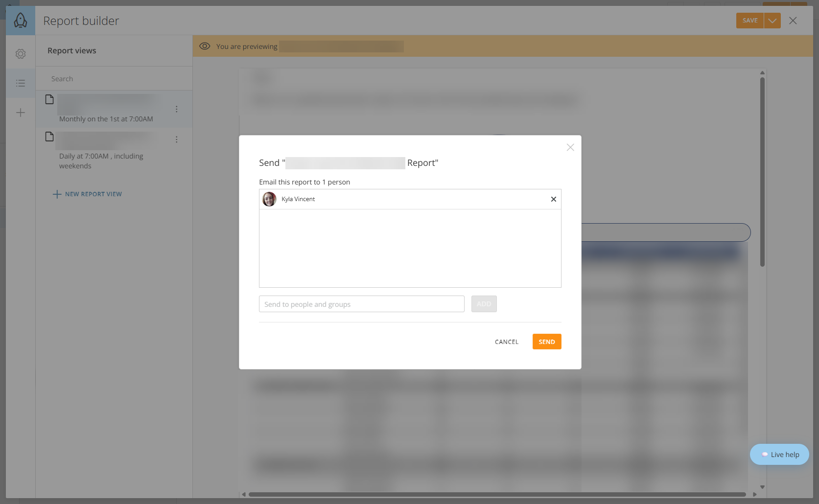
Task: Click the horizontal scrollbar of preview
Action: [497, 494]
